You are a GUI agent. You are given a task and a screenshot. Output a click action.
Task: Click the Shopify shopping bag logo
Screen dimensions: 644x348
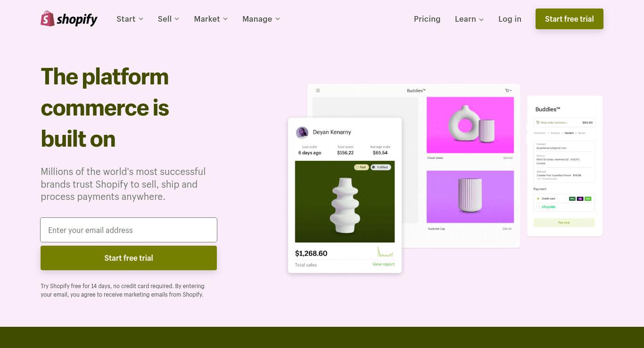48,19
